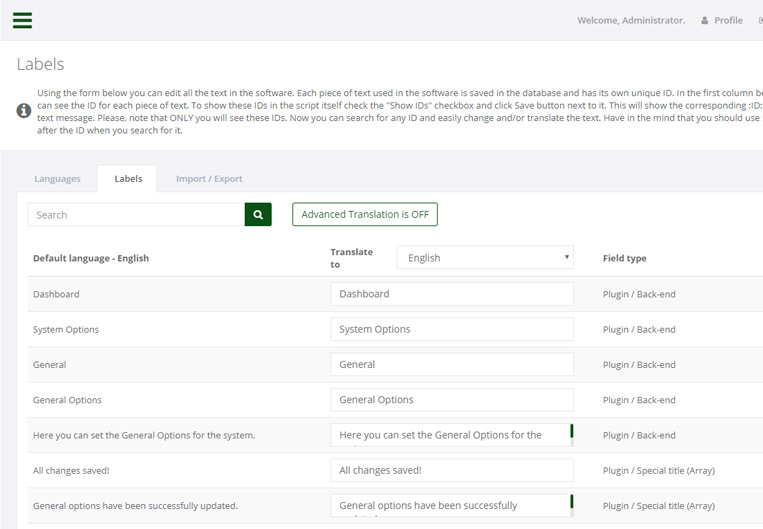Switch to the Languages tab
This screenshot has width=763, height=529.
pyautogui.click(x=57, y=179)
